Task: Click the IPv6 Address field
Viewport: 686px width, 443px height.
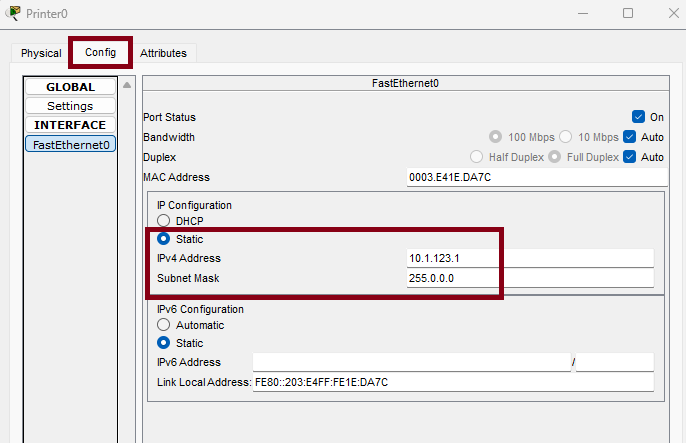Action: click(x=412, y=362)
